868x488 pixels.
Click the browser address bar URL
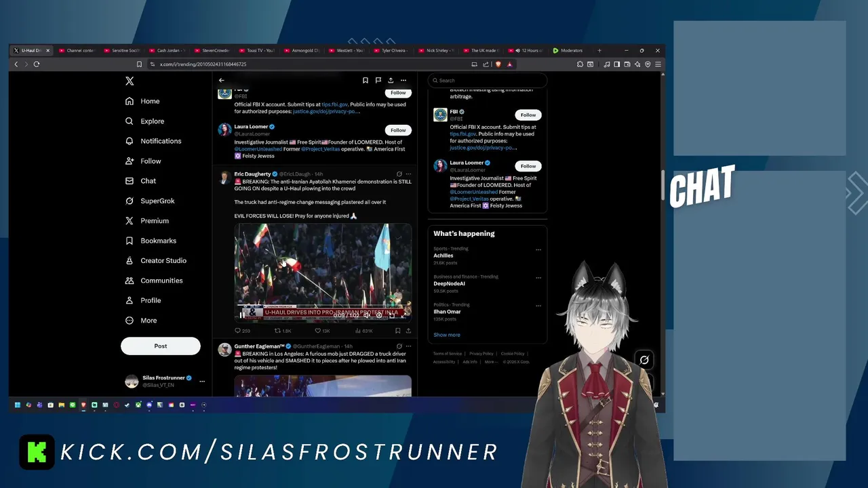coord(203,64)
